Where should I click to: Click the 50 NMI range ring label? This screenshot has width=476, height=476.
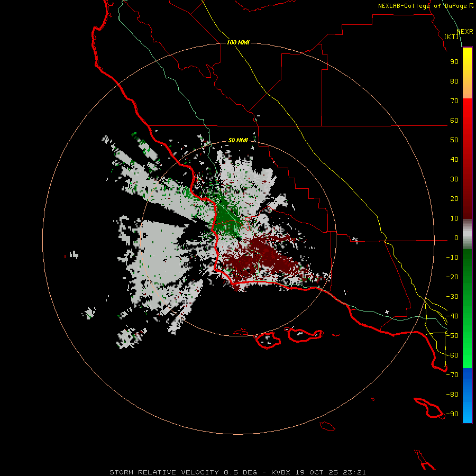click(x=237, y=140)
